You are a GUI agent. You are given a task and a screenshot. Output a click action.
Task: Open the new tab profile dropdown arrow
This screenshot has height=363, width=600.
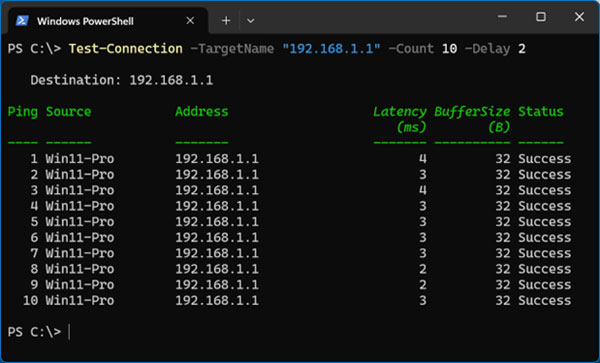pos(251,21)
